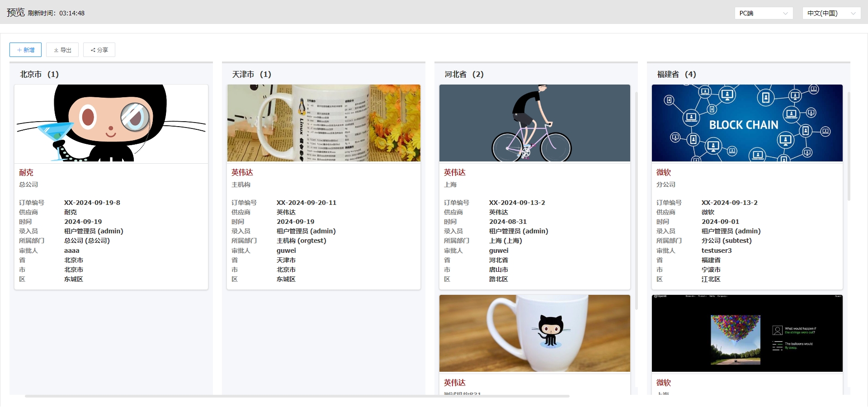Click order number XX-2024-09-19-8

92,203
